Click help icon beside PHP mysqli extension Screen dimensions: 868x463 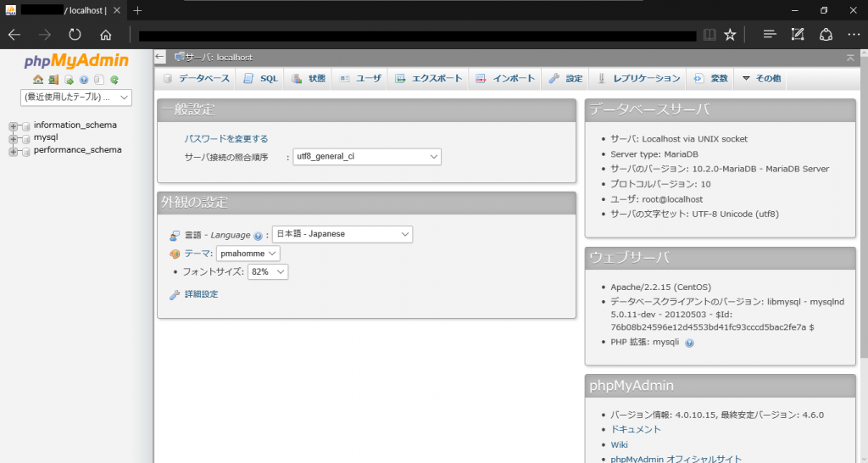click(x=689, y=343)
